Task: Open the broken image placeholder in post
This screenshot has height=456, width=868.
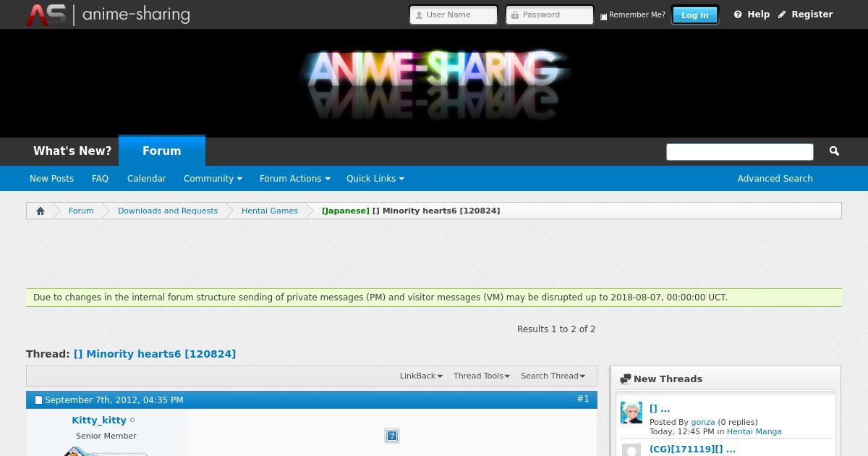Action: pos(392,436)
